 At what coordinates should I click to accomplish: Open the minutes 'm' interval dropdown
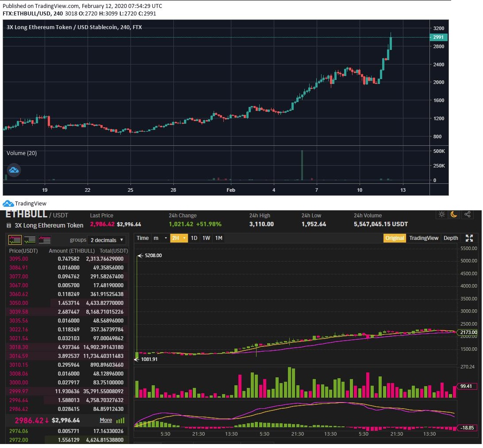[x=160, y=238]
